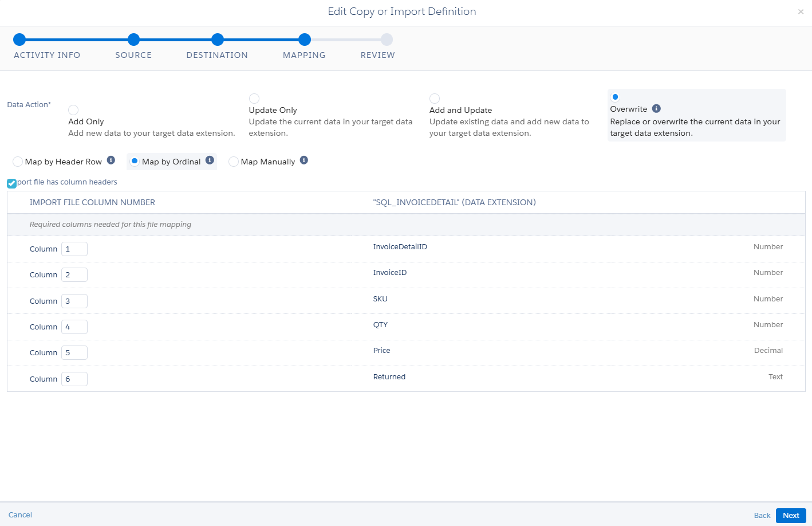Click info icon beside Map Manually
The image size is (812, 526).
tap(304, 160)
